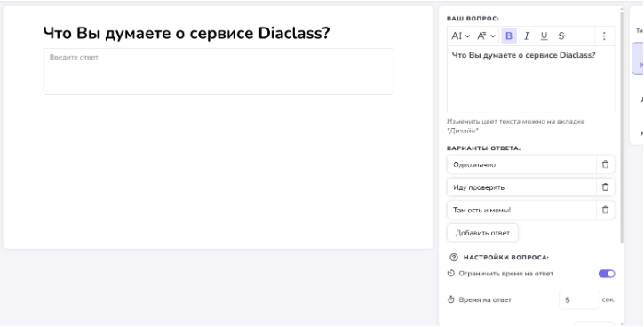
Task: Edit the 'Иду проверять' answer field
Action: [521, 187]
